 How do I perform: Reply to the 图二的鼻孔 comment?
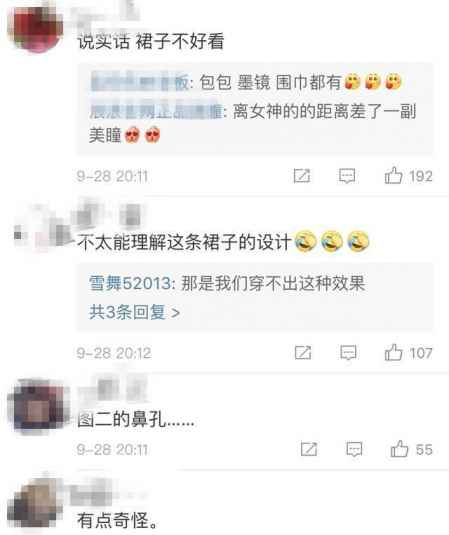pyautogui.click(x=354, y=449)
